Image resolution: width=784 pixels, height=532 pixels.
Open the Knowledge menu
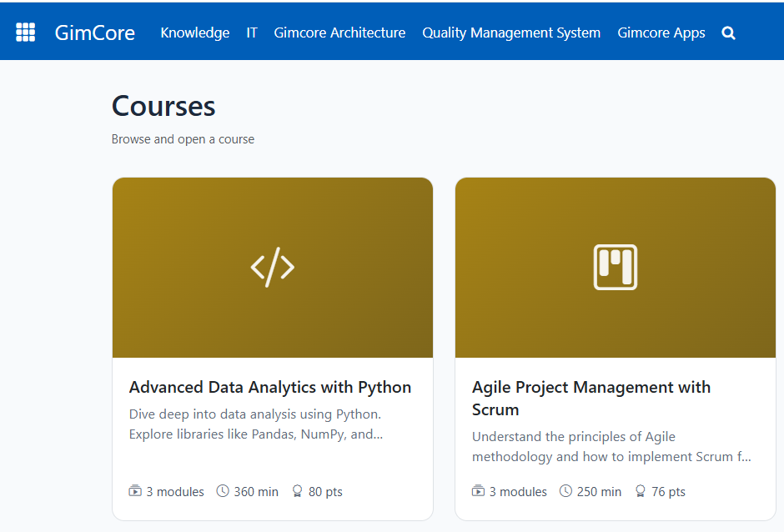point(195,33)
